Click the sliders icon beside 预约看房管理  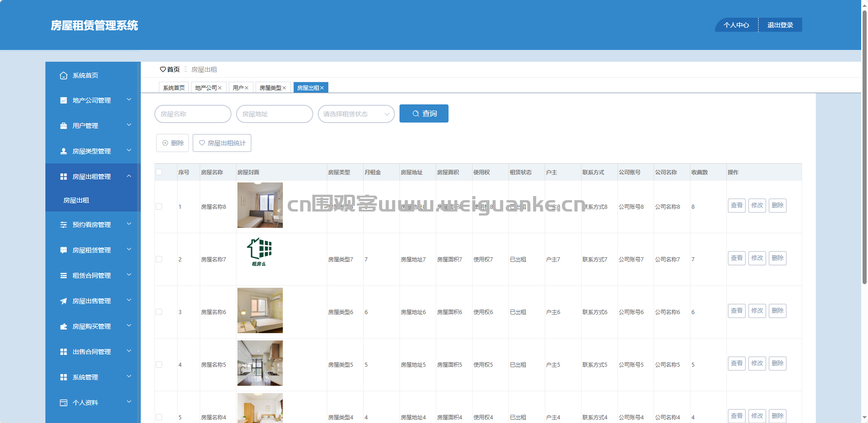tap(64, 225)
